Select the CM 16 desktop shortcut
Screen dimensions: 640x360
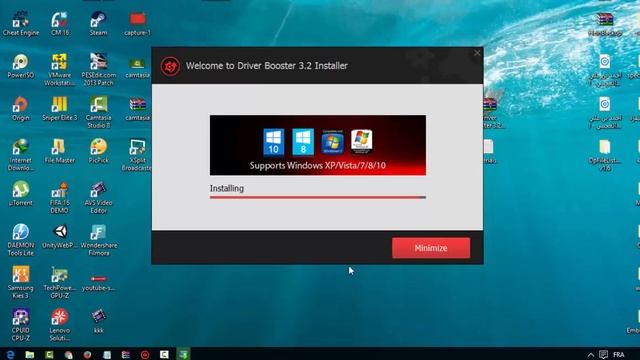(60, 24)
